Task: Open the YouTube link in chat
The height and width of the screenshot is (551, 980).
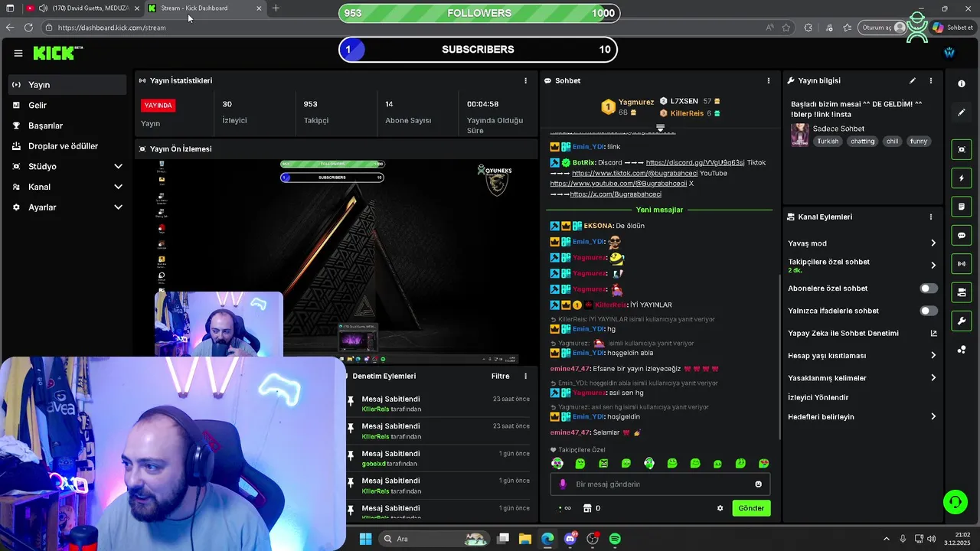Action: pyautogui.click(x=619, y=184)
